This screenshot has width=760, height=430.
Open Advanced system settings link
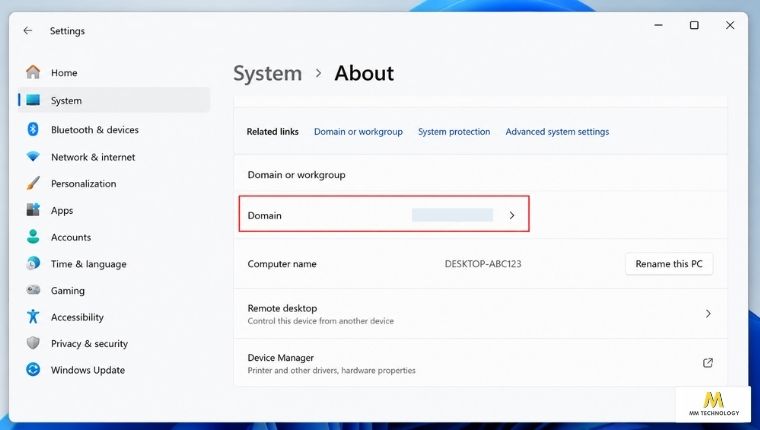pos(557,132)
